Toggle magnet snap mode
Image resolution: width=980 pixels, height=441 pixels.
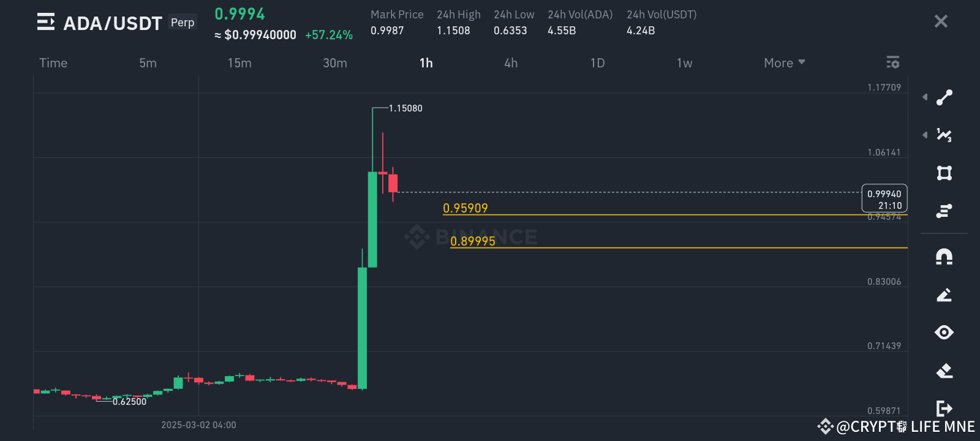944,257
